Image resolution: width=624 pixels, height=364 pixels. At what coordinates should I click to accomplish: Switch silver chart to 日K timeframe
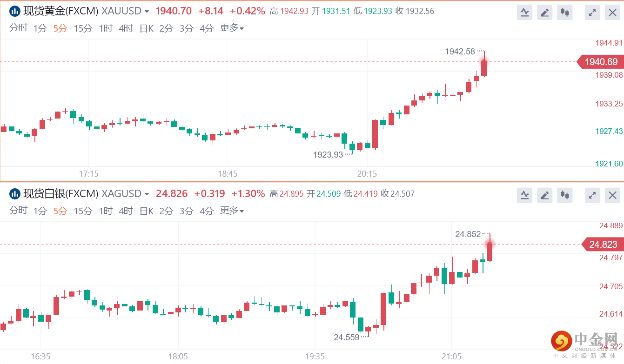(146, 211)
